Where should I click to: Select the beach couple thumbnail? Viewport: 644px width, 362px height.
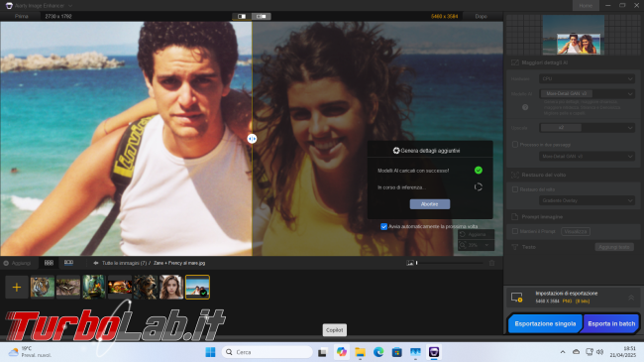(x=197, y=287)
